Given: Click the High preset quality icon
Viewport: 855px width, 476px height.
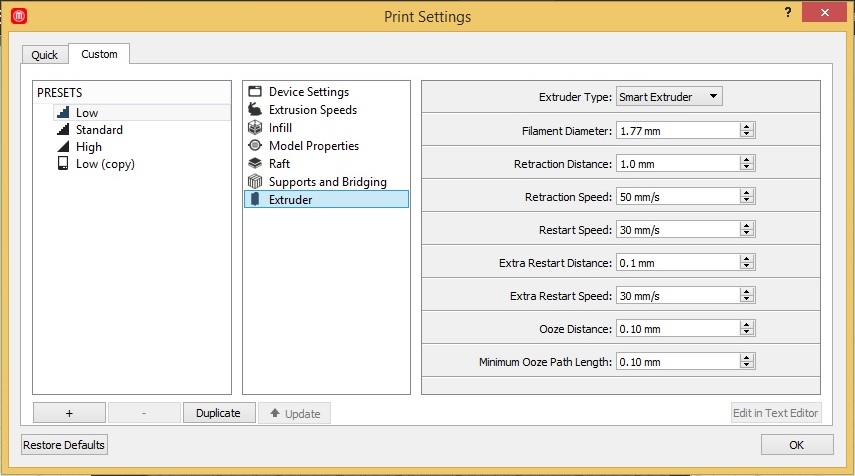Looking at the screenshot, I should [x=62, y=146].
